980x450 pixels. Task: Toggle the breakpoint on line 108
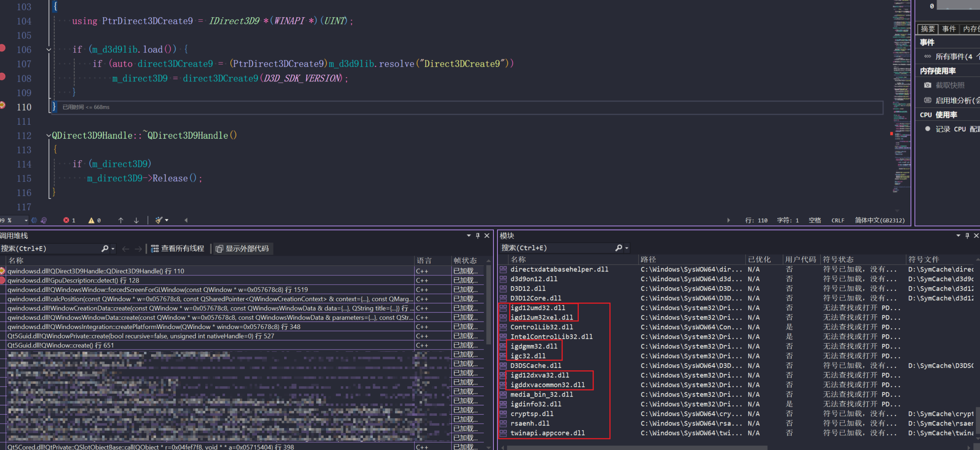pos(2,76)
